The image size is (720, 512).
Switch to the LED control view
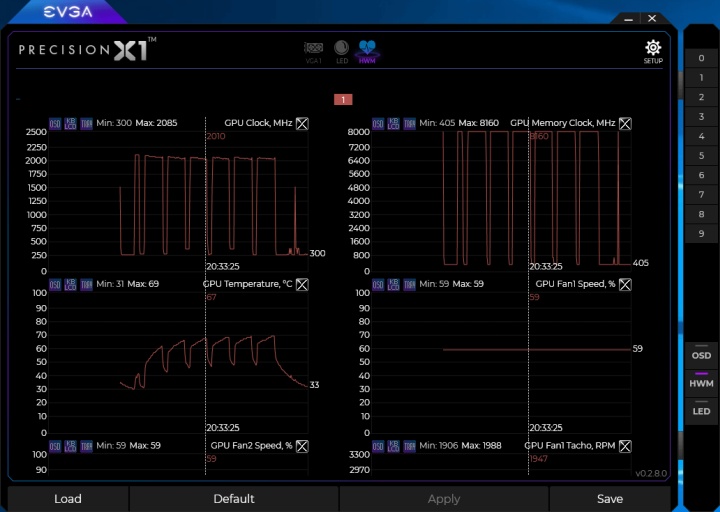point(342,52)
